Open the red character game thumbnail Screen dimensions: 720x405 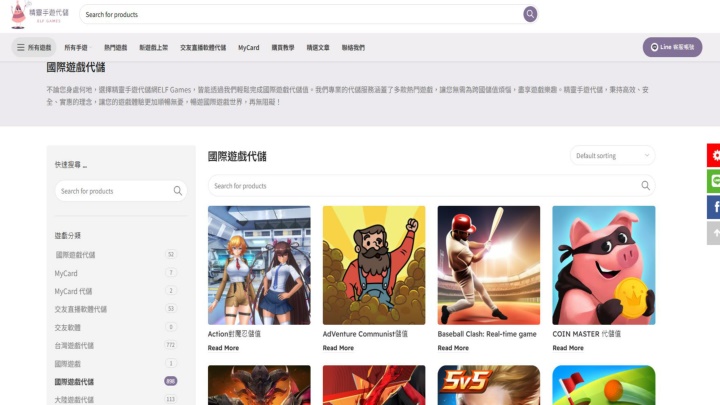tap(374, 385)
